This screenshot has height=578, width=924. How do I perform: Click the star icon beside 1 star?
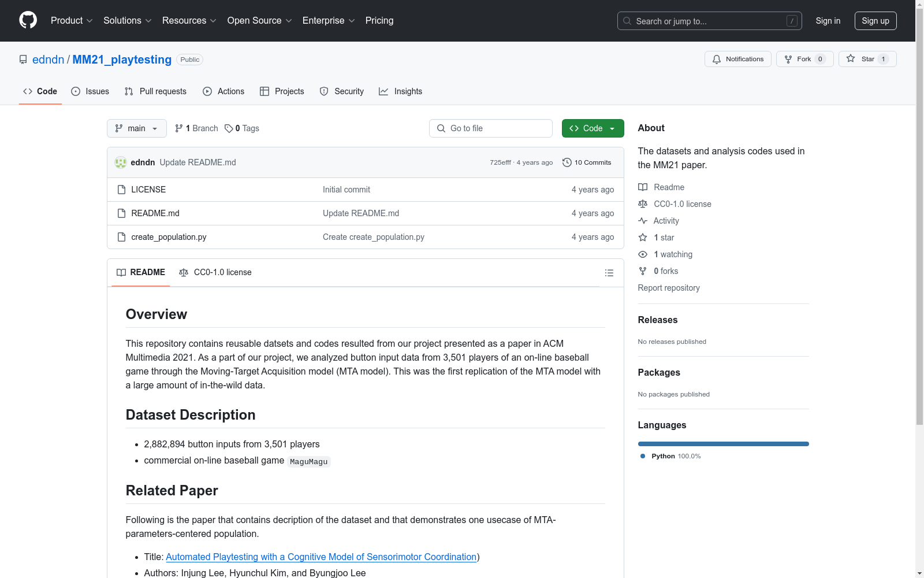coord(643,238)
